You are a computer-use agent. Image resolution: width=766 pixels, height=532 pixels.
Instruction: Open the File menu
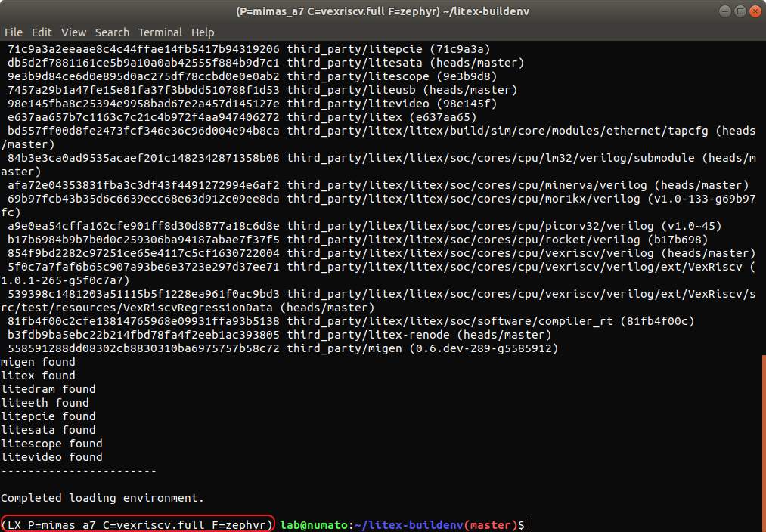(14, 32)
